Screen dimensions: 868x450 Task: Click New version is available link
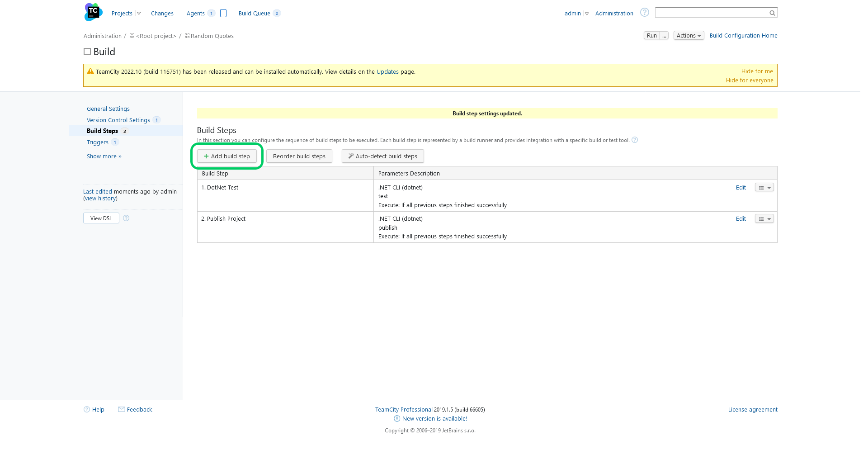[x=434, y=419]
